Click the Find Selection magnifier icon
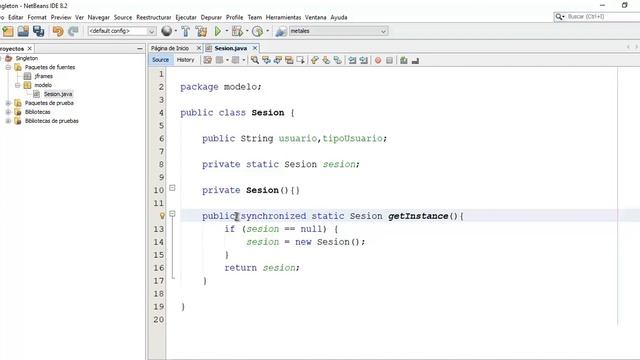Image resolution: width=640 pixels, height=360 pixels. [255, 60]
